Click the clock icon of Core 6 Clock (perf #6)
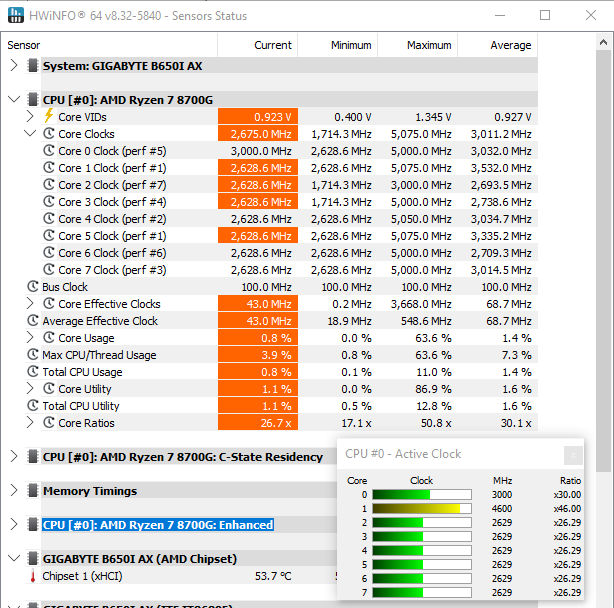Viewport: 614px width, 608px height. tap(49, 253)
